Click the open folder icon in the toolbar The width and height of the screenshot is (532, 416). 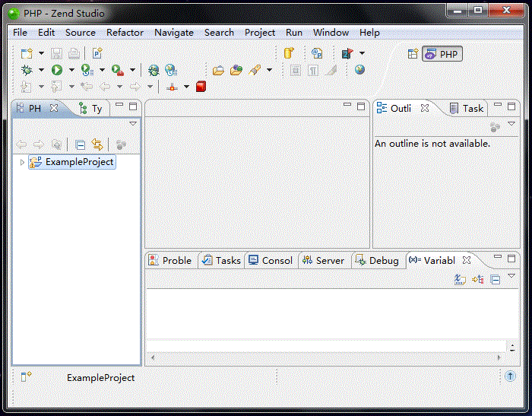pos(218,70)
